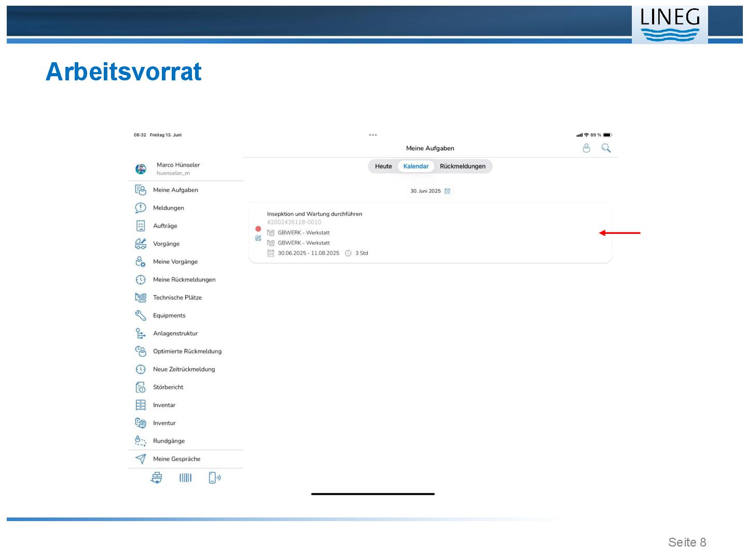
Task: Click the Rundgänge route icon
Action: pos(141,441)
